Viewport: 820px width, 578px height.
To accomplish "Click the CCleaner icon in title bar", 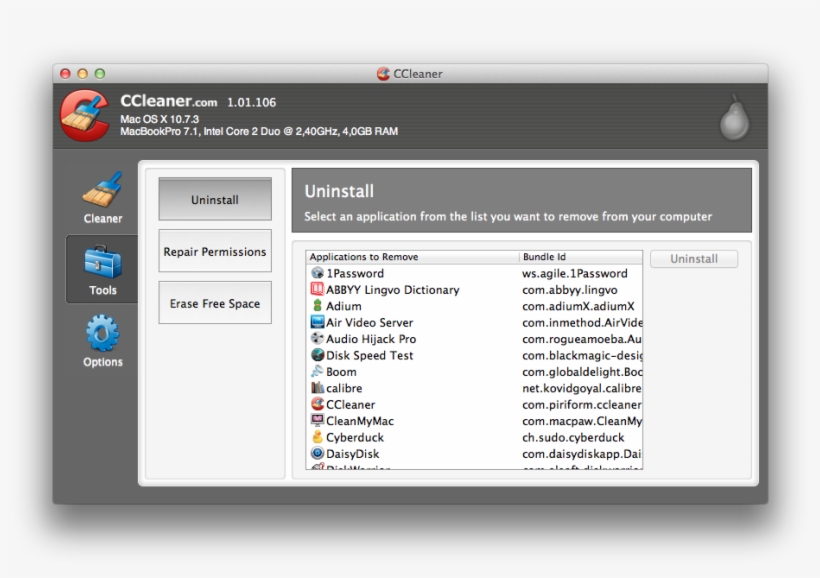I will pos(383,74).
